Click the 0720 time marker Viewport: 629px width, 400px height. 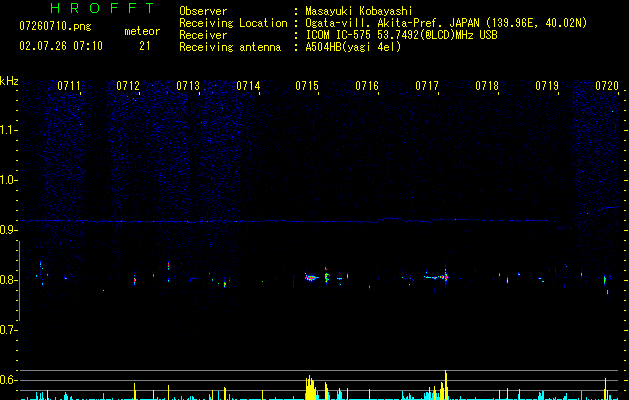[x=607, y=86]
